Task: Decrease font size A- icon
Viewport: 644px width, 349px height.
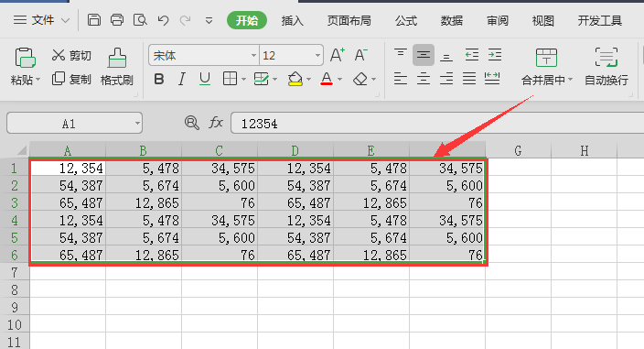Action: (x=360, y=55)
